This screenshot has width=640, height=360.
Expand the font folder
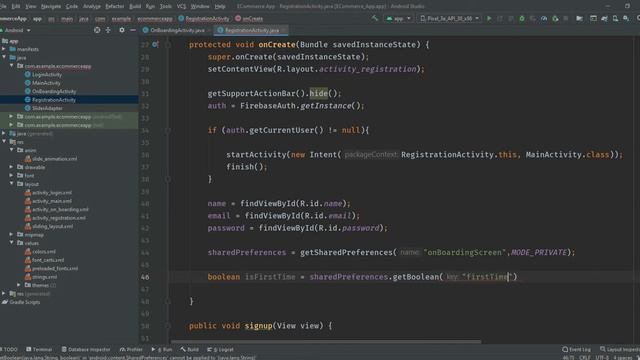click(11, 176)
